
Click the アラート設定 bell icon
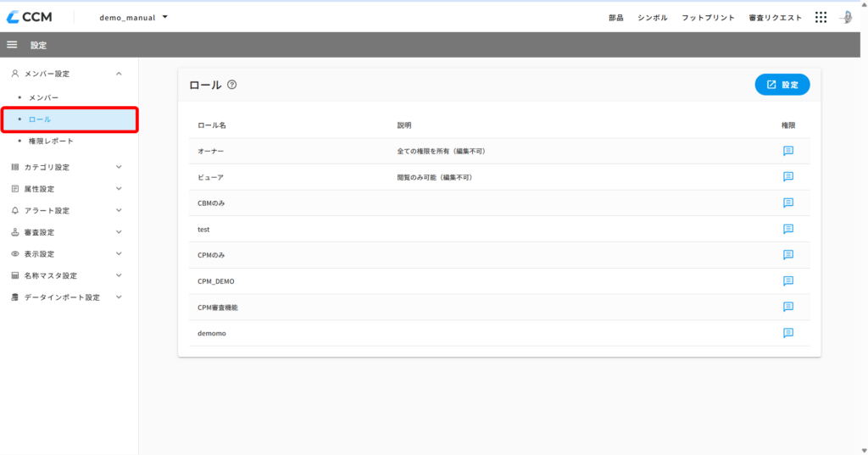[15, 210]
